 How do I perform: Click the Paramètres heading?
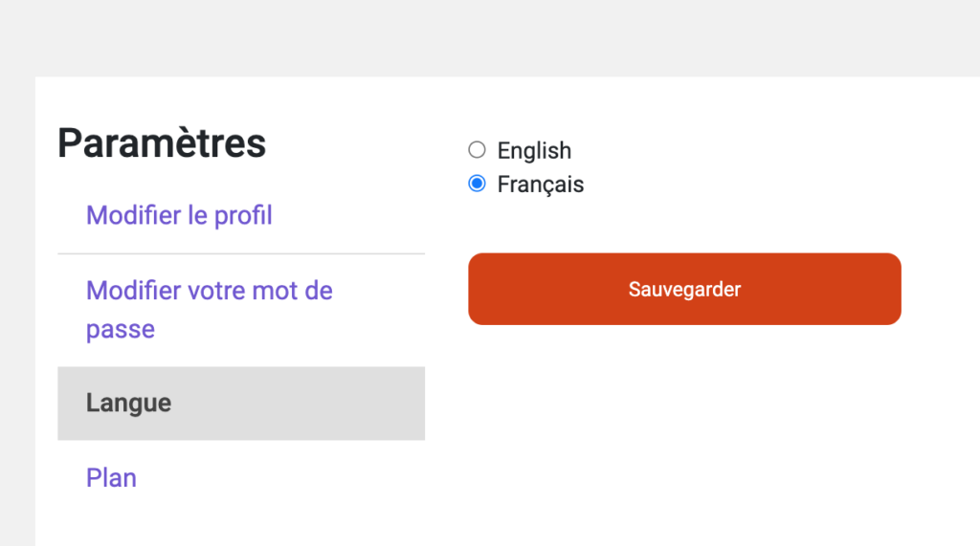[162, 143]
